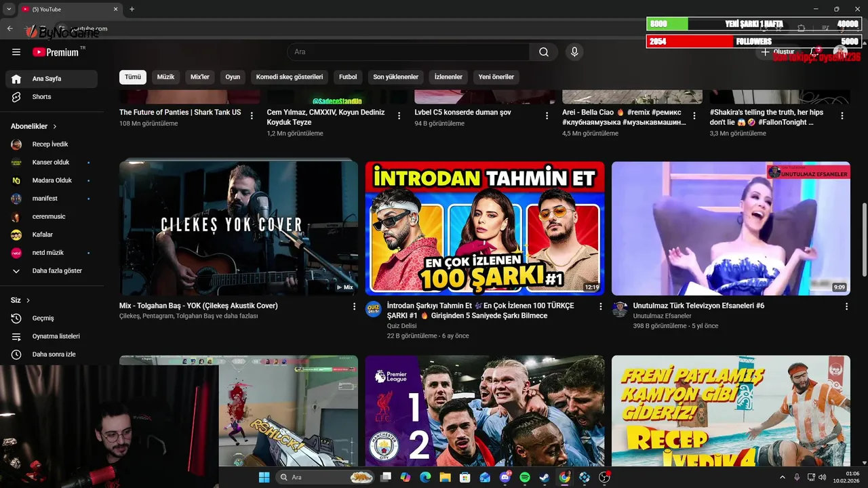Click the Quiz Delisi channel name
Screen dimensions: 868x488
[x=401, y=326]
